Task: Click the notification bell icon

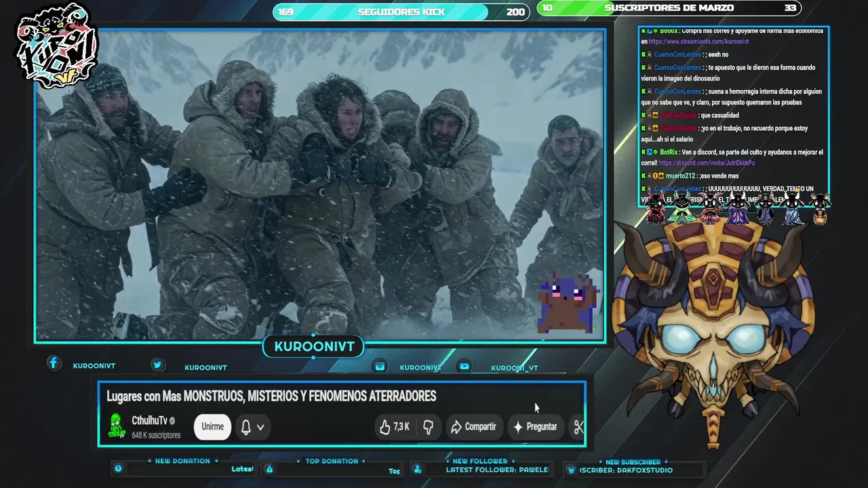Action: [246, 427]
